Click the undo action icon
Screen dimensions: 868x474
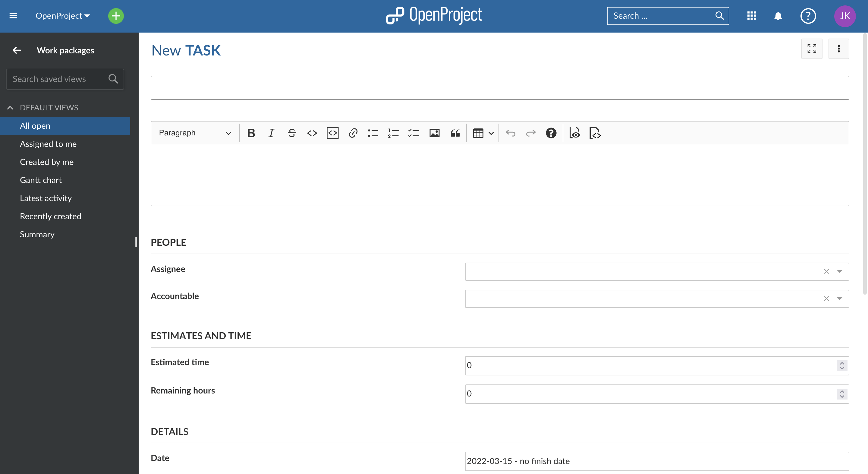click(x=511, y=133)
